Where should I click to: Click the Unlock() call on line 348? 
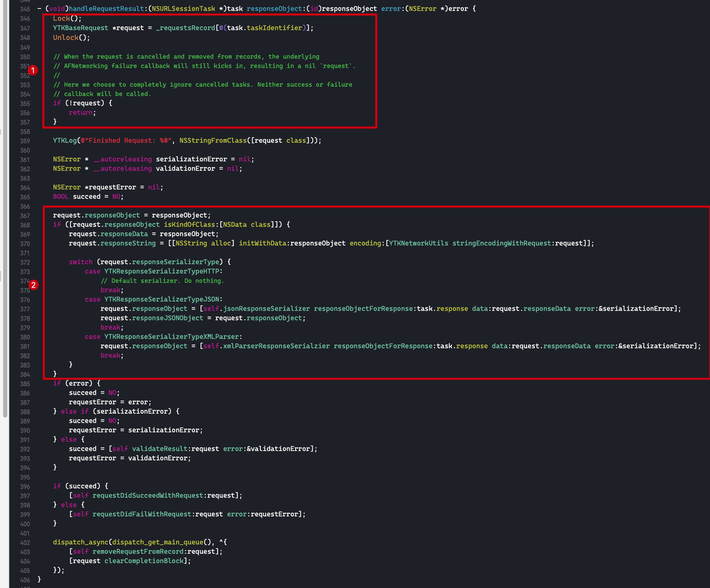point(66,38)
